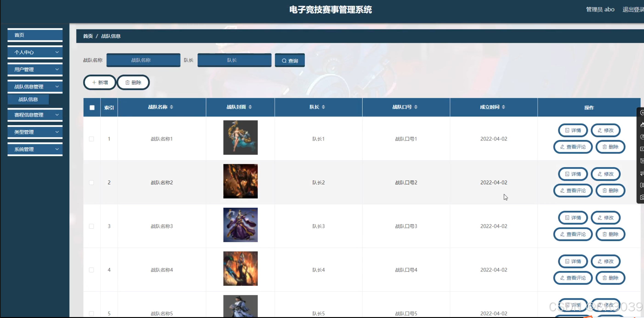This screenshot has height=318, width=644.
Task: Click sort icon next to 队长 header
Action: point(323,107)
